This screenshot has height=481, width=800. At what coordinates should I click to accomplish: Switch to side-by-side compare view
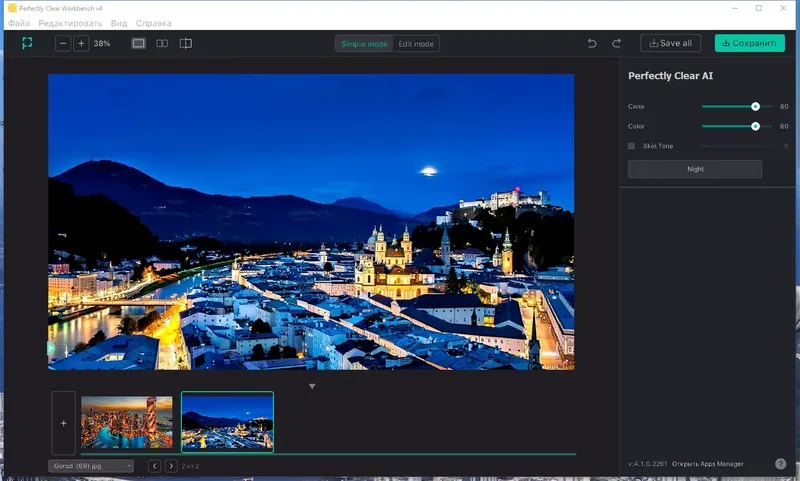(x=162, y=44)
